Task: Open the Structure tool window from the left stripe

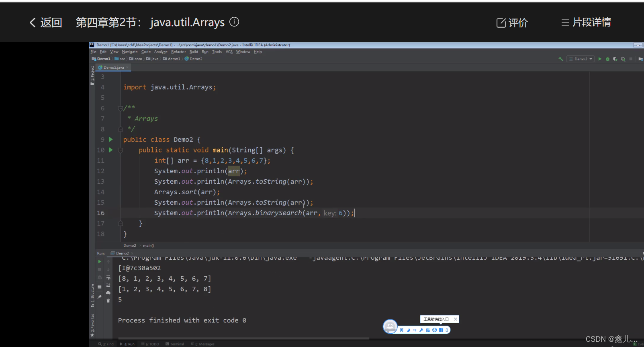Action: pos(92,296)
